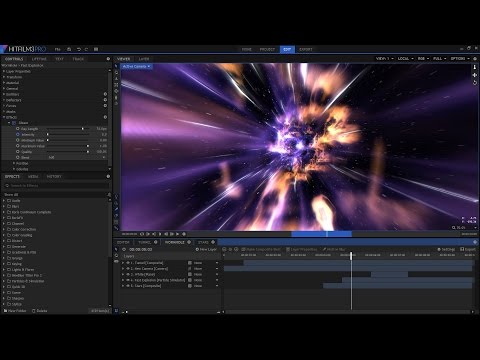480x360 pixels.
Task: Click the New Layer button
Action: pyautogui.click(x=206, y=249)
